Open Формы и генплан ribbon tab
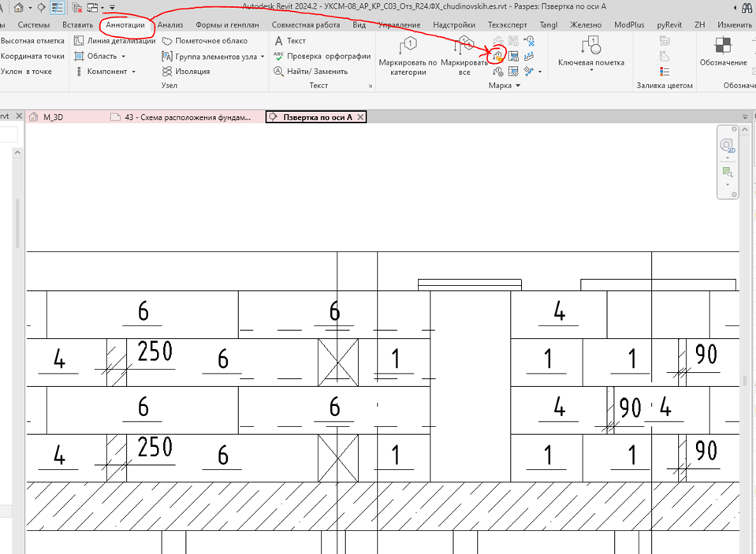 [x=227, y=24]
